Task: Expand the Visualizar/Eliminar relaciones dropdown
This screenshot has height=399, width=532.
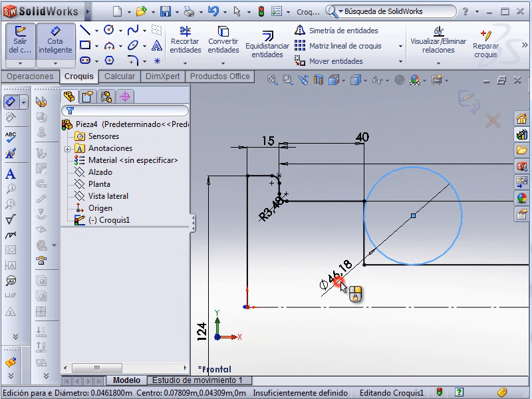Action: [x=438, y=63]
